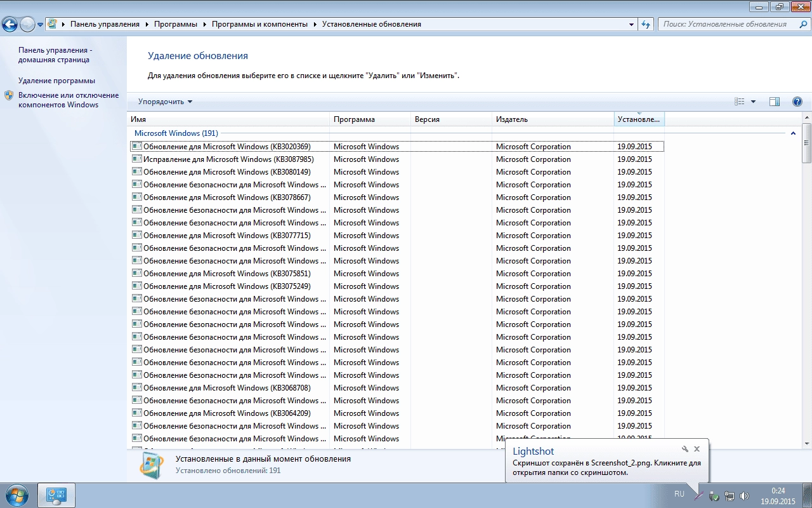Click icon of update KB3068708
Image resolution: width=812 pixels, height=508 pixels.
(136, 387)
